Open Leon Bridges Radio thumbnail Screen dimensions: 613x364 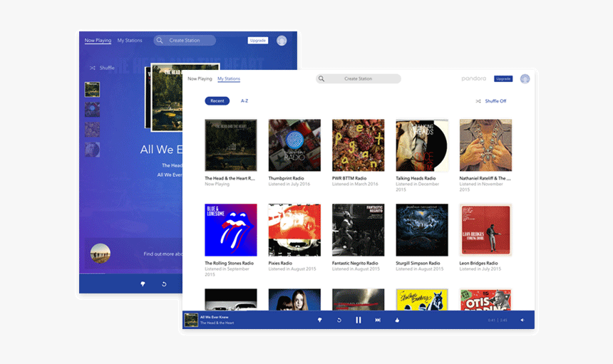pos(485,229)
